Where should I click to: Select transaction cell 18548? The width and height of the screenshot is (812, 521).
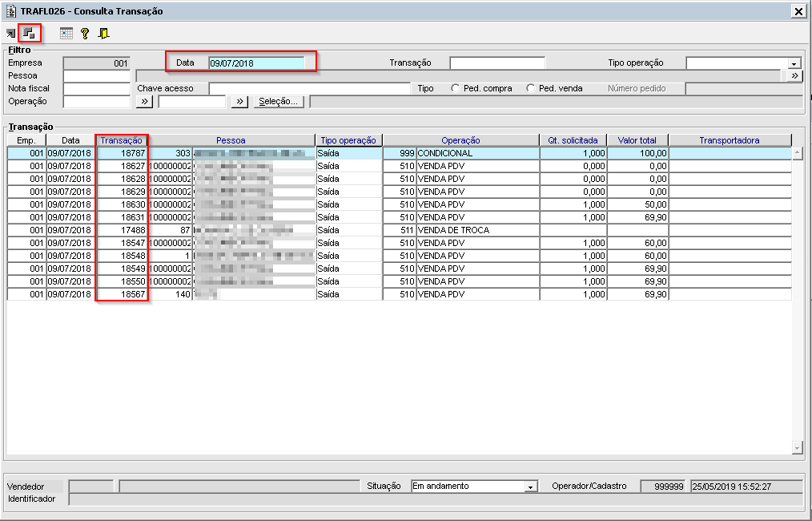click(122, 256)
